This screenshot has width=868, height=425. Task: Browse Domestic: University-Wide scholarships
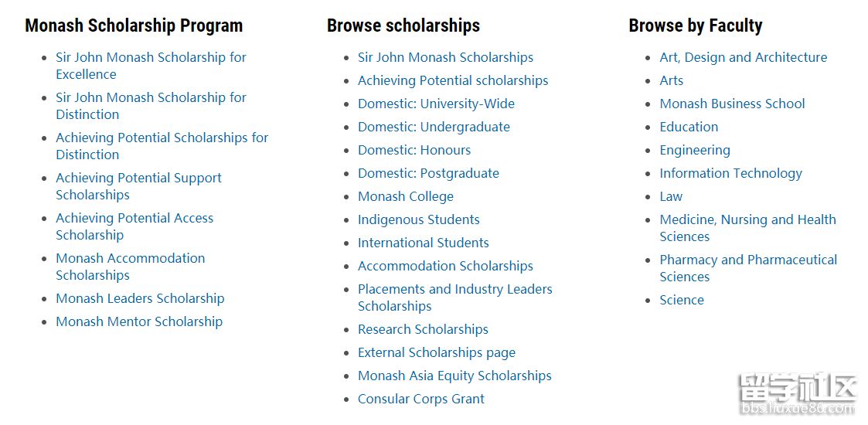[436, 104]
